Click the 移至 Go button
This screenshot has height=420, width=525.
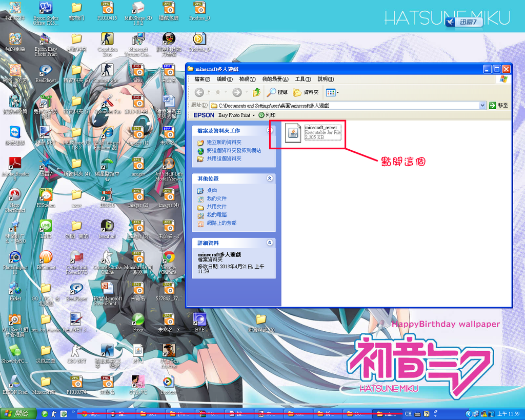click(498, 106)
